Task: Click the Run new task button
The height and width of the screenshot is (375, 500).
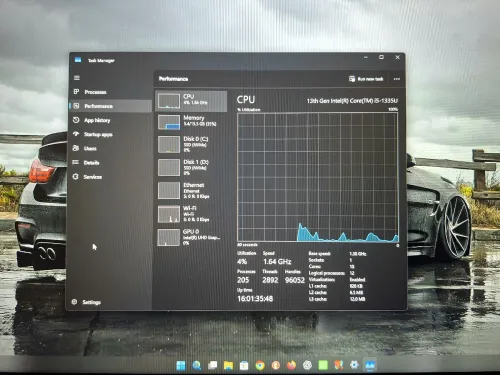Action: click(366, 79)
